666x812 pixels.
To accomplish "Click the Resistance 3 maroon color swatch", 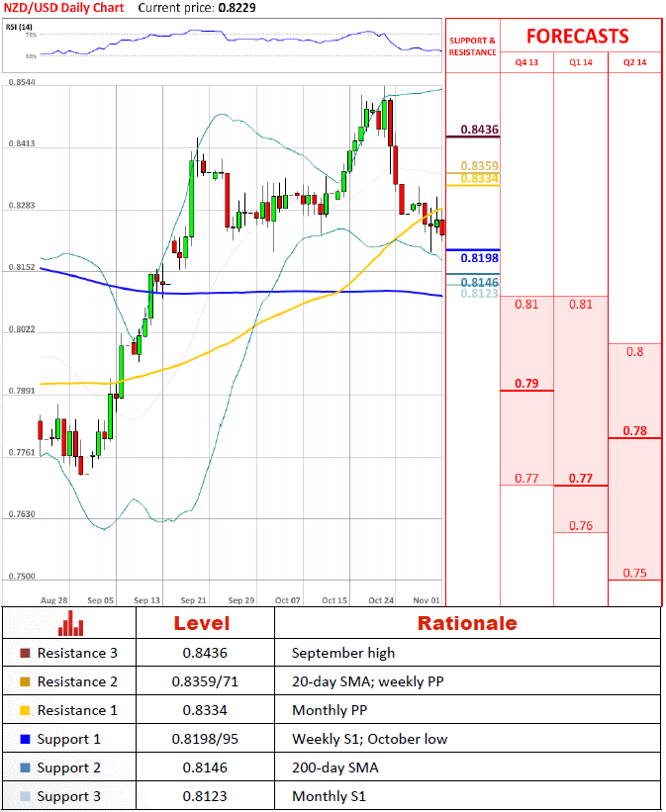I will coord(25,653).
